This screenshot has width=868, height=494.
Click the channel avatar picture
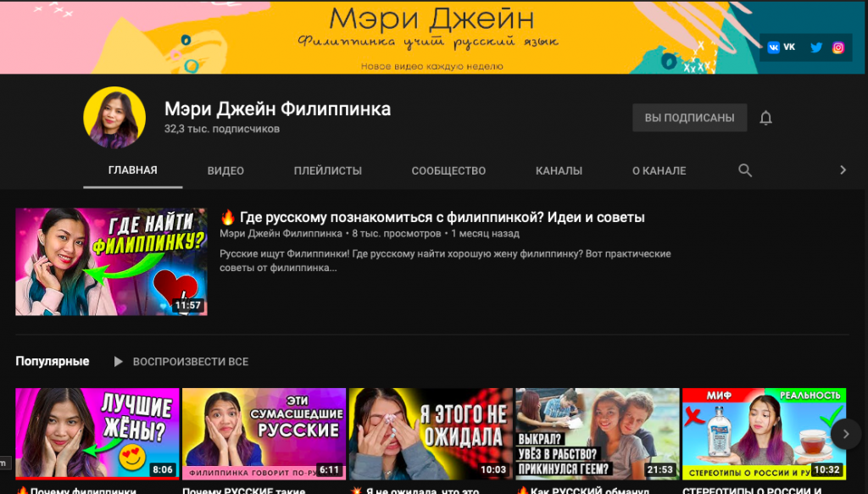[114, 118]
